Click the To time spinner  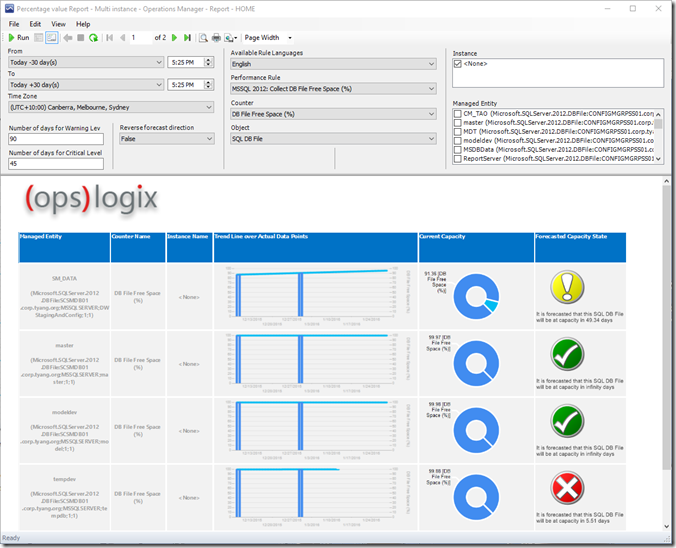208,85
